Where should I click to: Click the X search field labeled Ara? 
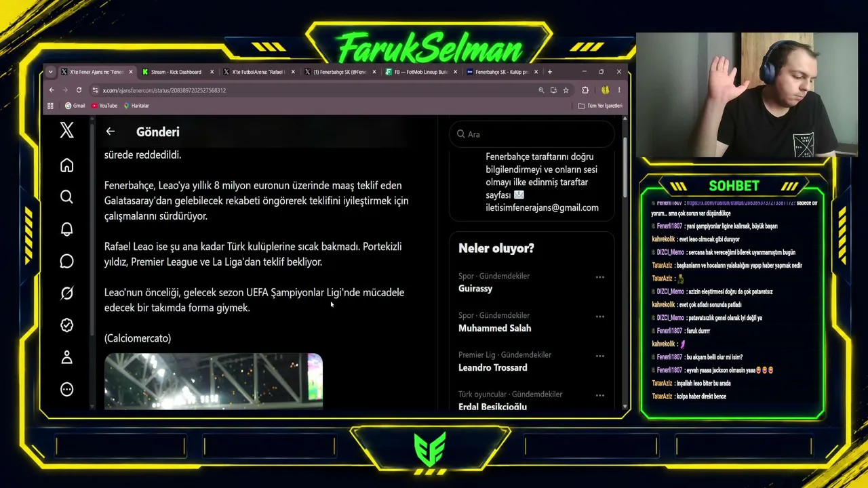[x=532, y=134]
